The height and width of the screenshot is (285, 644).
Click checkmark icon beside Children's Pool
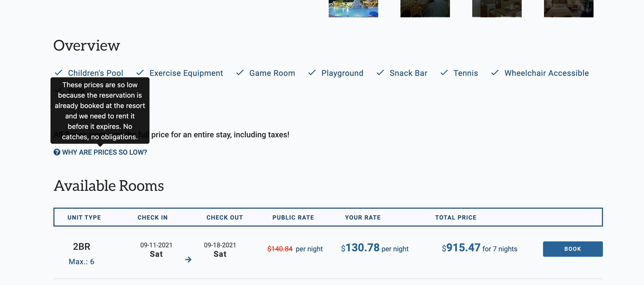click(x=58, y=73)
